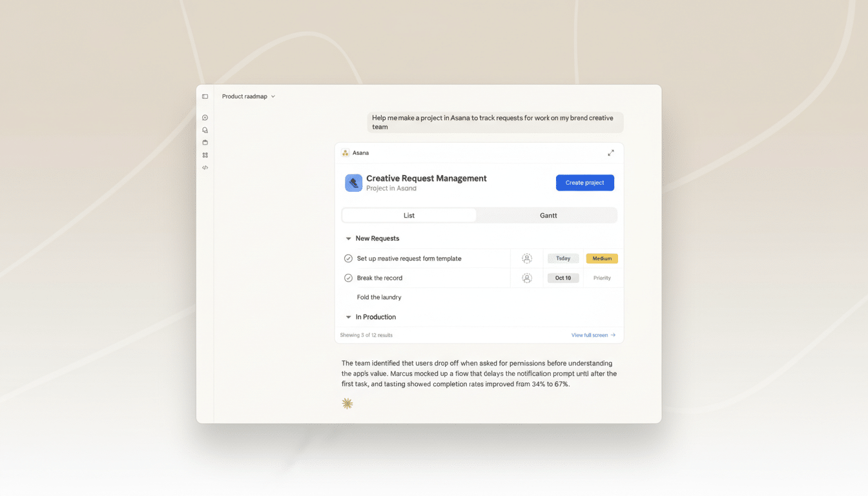
Task: Select the List tab
Action: pos(409,215)
